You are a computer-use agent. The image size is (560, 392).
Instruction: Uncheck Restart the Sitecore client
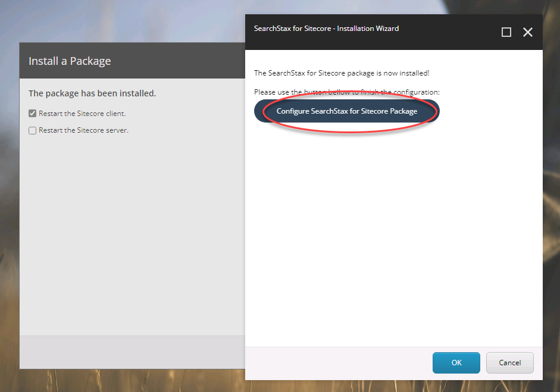pos(33,114)
